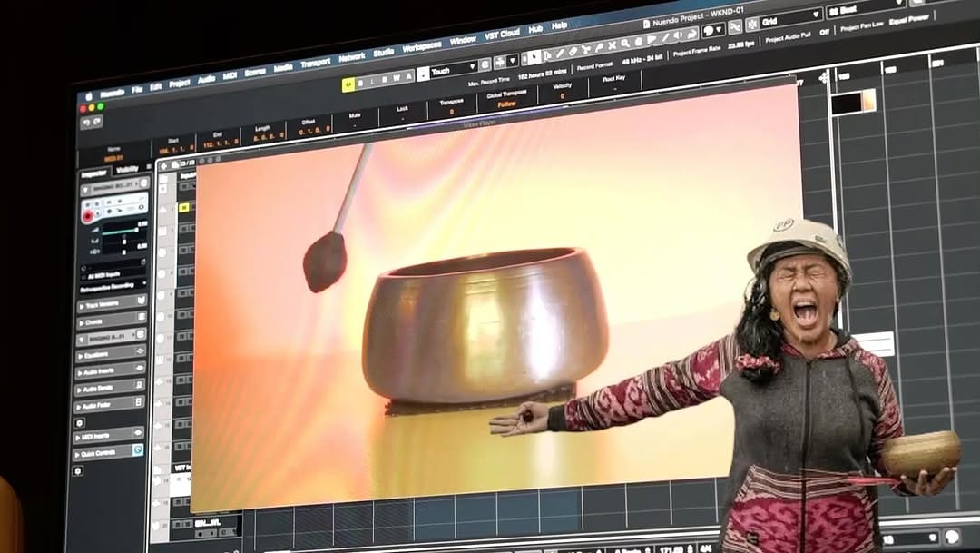Select the Glue tool
The height and width of the screenshot is (553, 980).
tap(600, 47)
